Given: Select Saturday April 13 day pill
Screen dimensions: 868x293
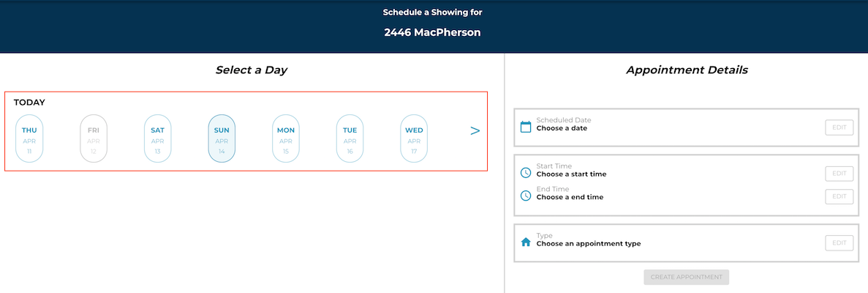Looking at the screenshot, I should pyautogui.click(x=158, y=138).
